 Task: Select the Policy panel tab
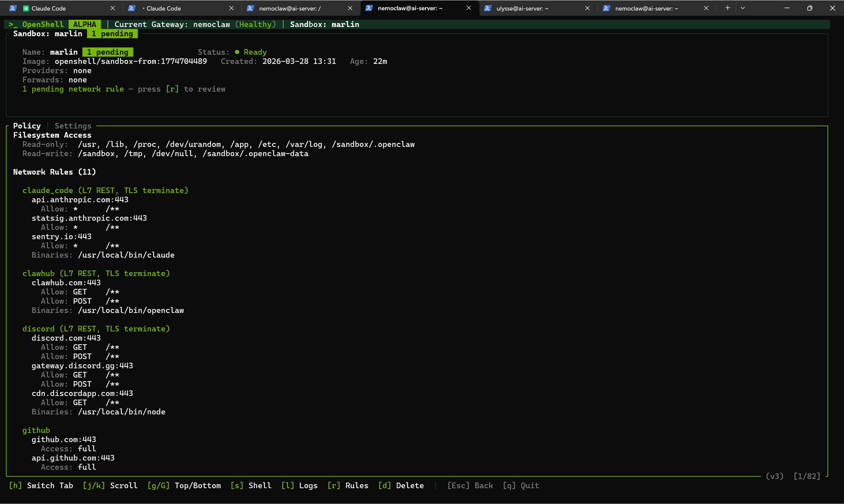pyautogui.click(x=27, y=126)
